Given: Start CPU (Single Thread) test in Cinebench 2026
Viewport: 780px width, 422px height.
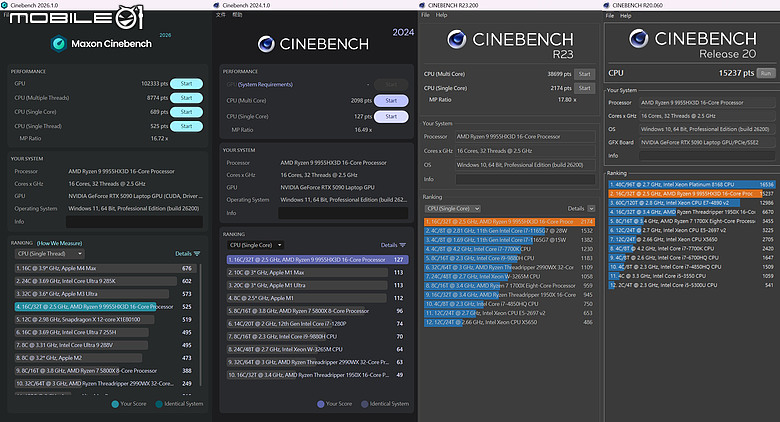Looking at the screenshot, I should [x=187, y=126].
